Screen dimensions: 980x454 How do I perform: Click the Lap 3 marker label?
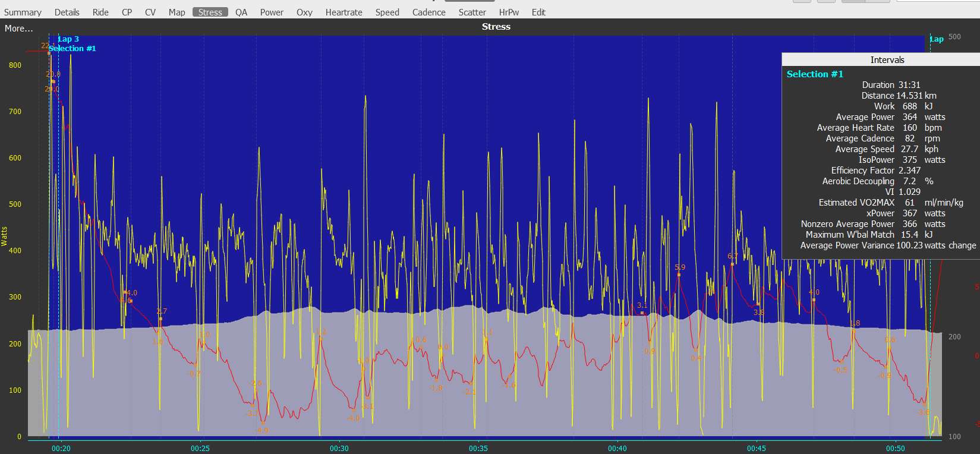(68, 39)
